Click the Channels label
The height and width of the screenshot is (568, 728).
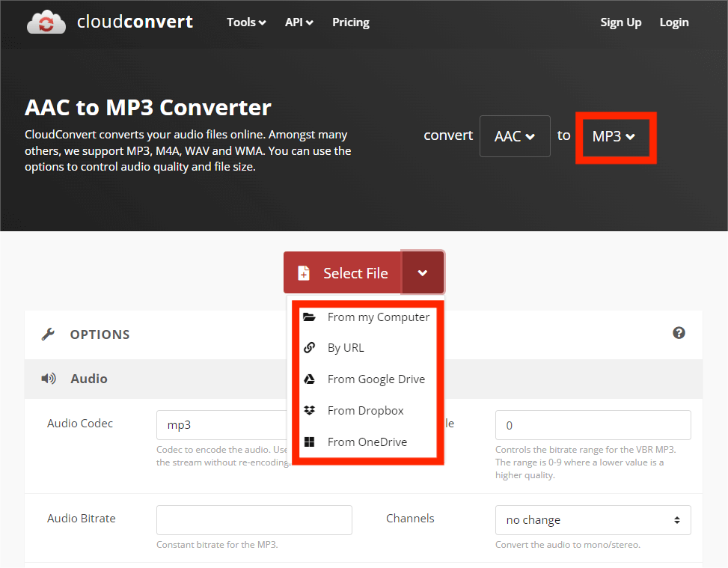pos(410,519)
